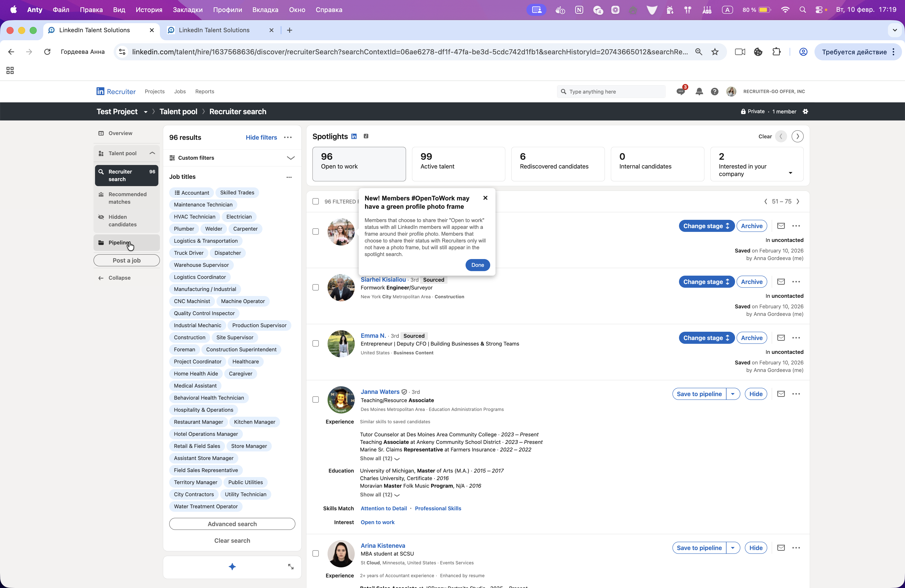
Task: Click the blue AI sparkle icon
Action: 232,567
